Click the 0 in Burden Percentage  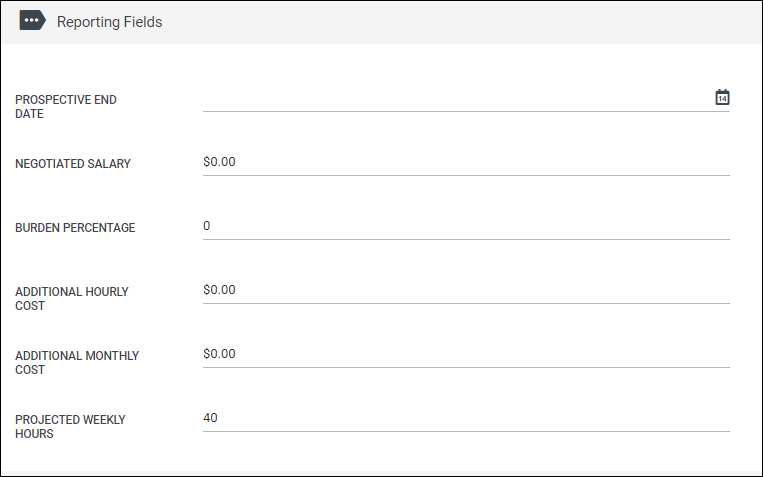(207, 226)
